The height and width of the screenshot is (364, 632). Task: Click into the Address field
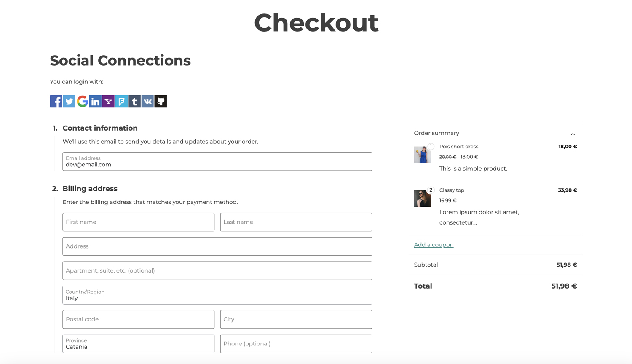coord(217,246)
